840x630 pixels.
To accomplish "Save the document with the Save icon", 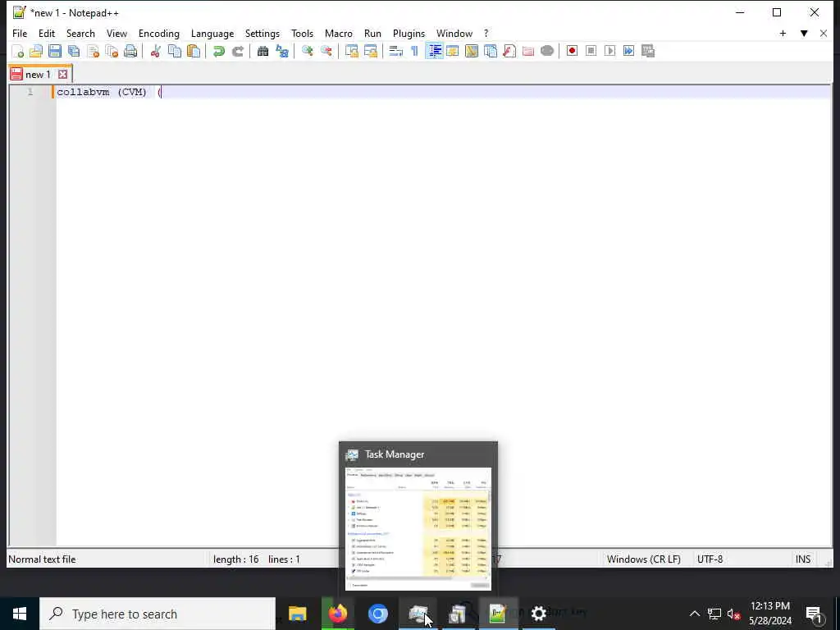I will click(55, 51).
